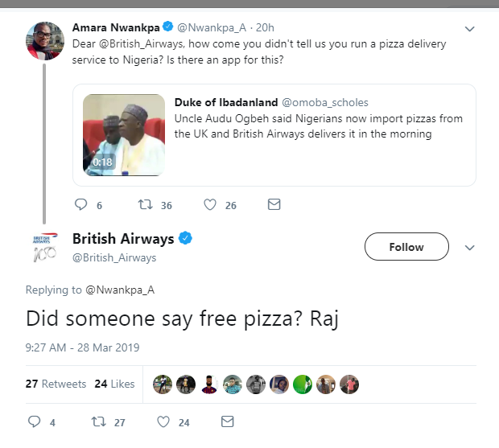Like the British Airways reply tweet

coord(163,421)
